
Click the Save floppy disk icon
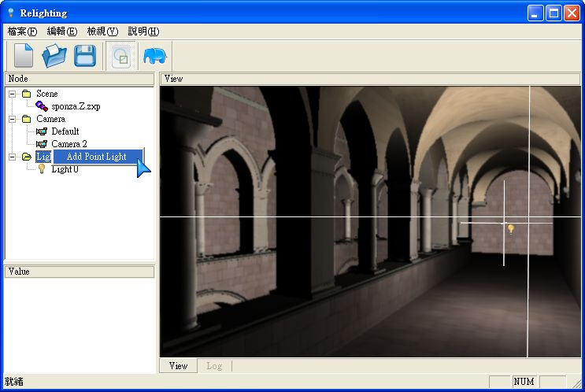85,56
